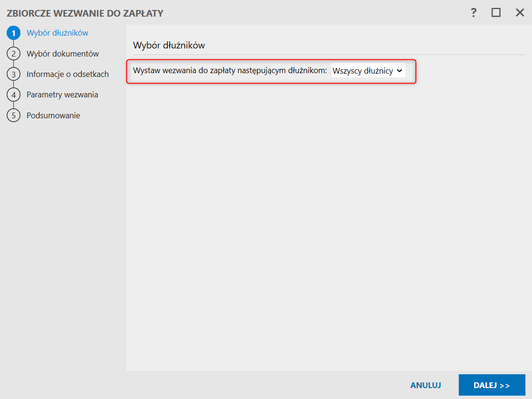
Task: Open the Wszyscy dłużnicy dropdown
Action: [363, 71]
